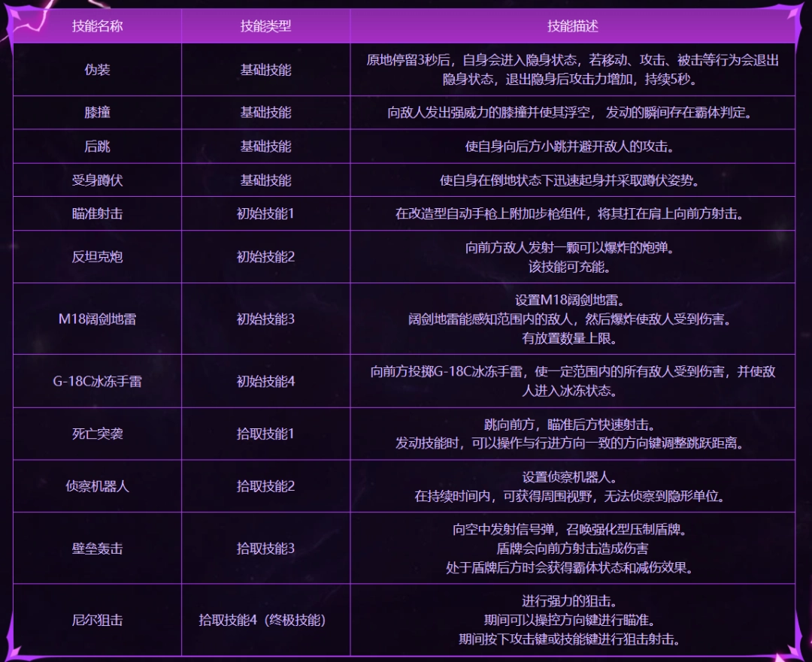Image resolution: width=812 pixels, height=662 pixels.
Task: Click the skill name 瞄准射击
Action: tap(97, 213)
